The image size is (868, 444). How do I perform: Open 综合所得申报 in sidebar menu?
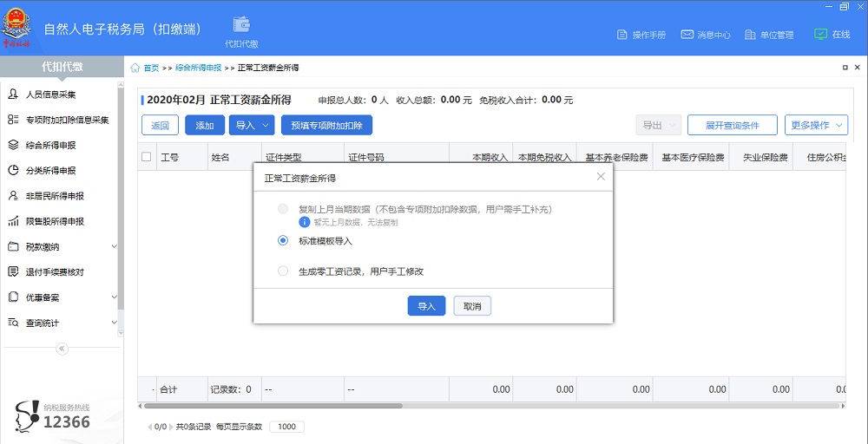50,145
